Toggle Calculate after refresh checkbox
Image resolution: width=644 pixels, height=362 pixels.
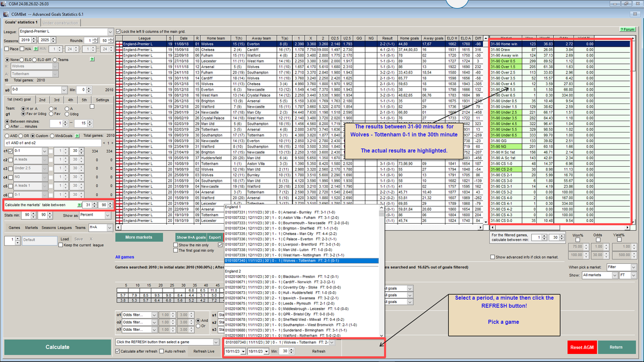119,351
